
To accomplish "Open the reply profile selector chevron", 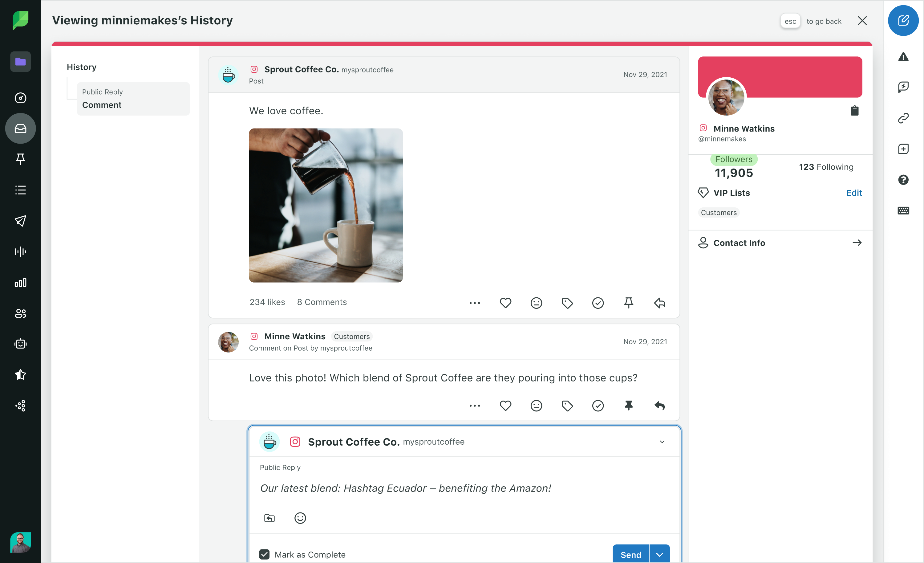I will tap(662, 442).
